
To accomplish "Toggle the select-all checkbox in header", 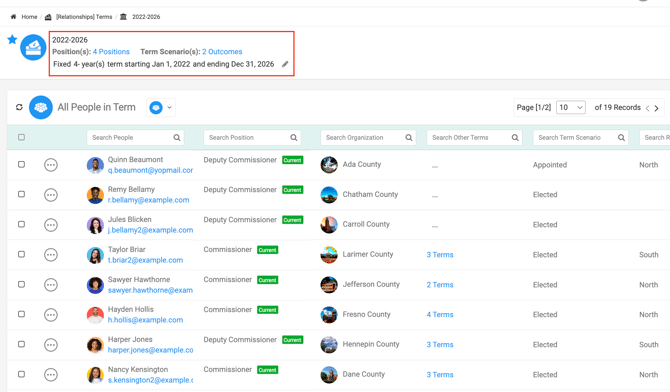I will pos(21,137).
